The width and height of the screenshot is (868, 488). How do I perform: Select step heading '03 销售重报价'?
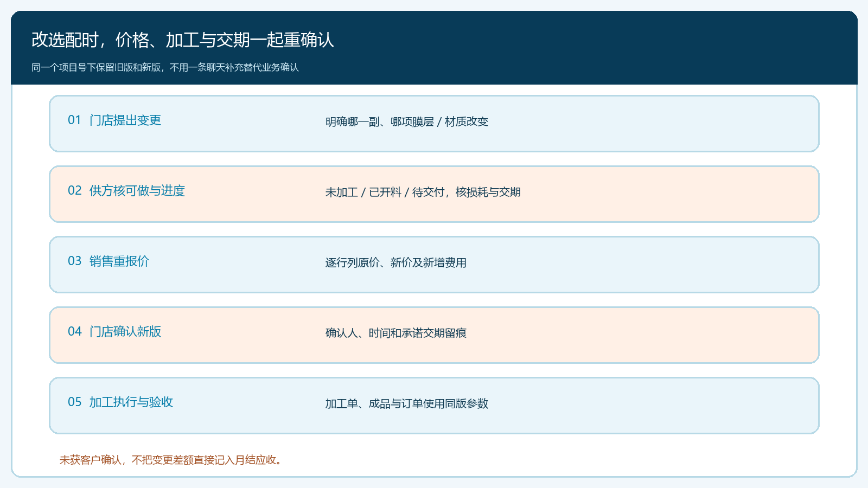coord(108,261)
